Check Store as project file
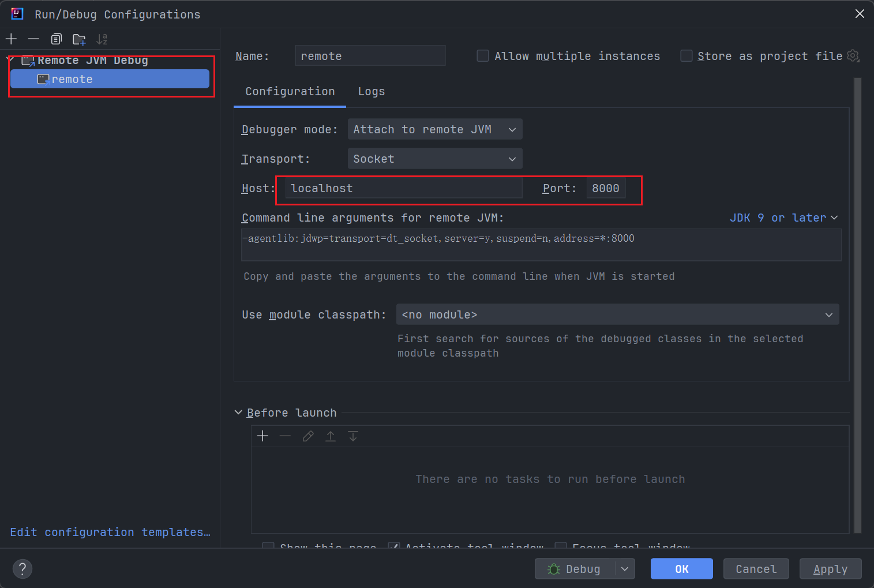 (x=686, y=55)
